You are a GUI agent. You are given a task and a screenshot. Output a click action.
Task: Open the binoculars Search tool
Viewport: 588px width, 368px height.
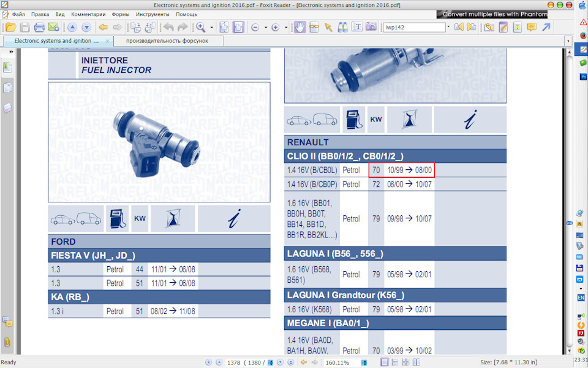pos(343,28)
